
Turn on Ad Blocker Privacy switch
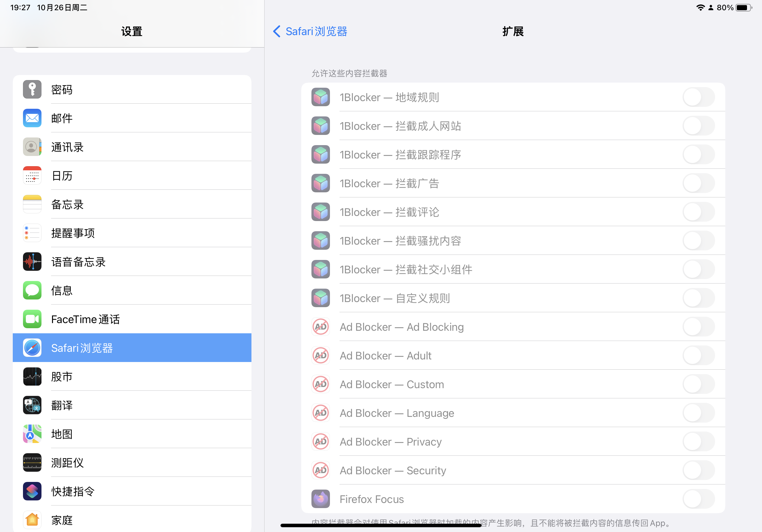(x=698, y=441)
